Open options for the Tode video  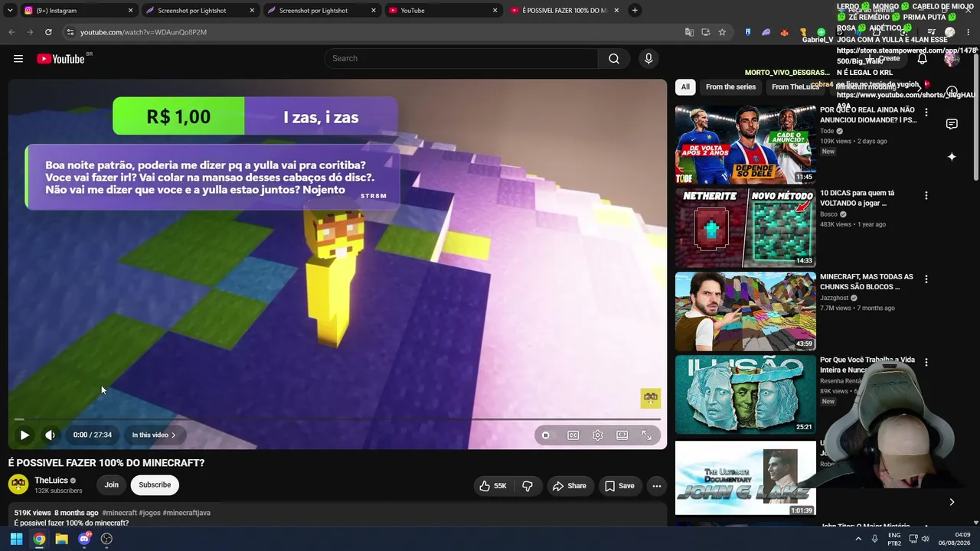926,112
